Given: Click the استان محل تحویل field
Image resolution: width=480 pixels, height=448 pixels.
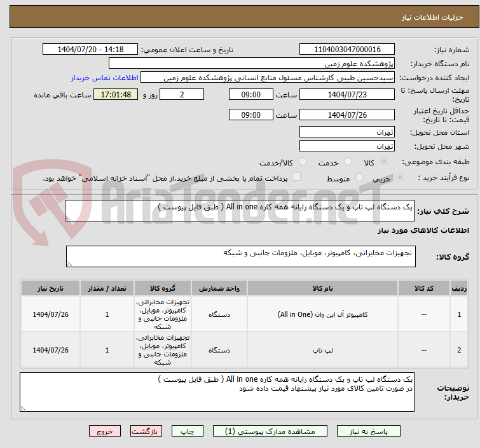Looking at the screenshot, I should point(347,132).
